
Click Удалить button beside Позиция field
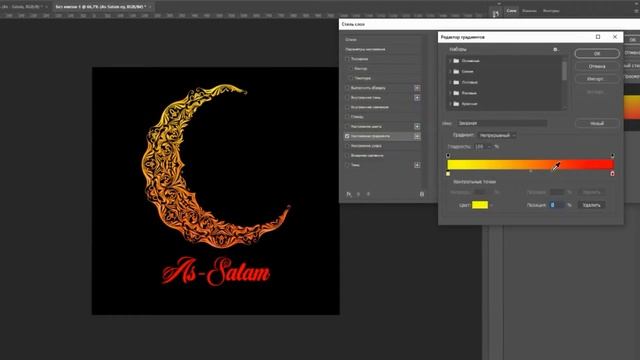click(x=591, y=205)
